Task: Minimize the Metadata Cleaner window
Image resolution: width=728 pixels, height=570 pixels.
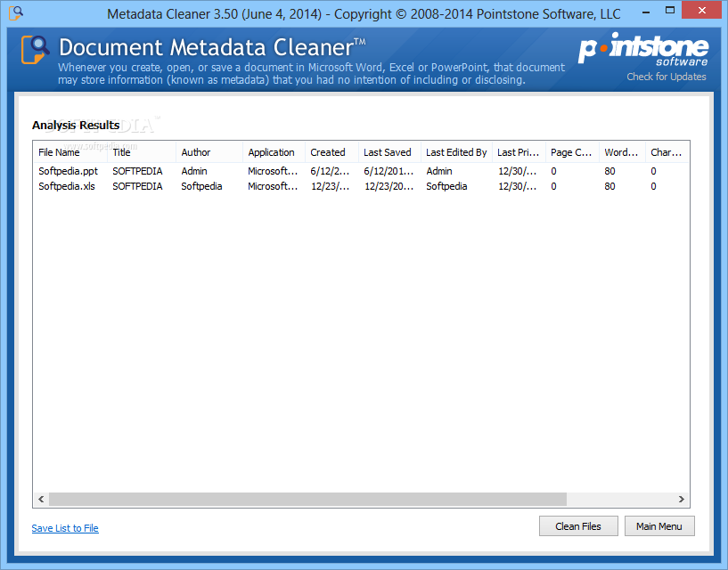Action: point(646,12)
